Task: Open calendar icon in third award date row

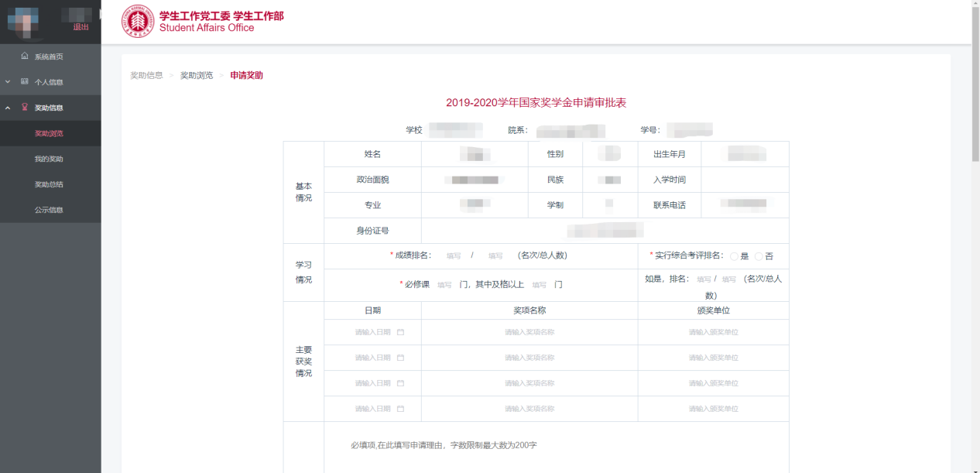Action: [x=400, y=383]
